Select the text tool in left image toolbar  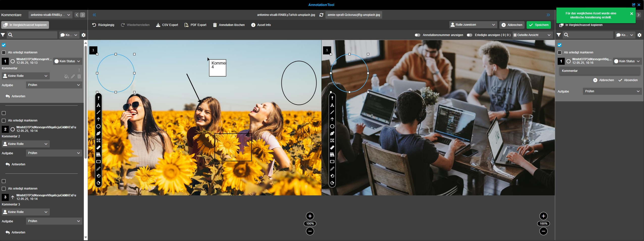(x=98, y=105)
